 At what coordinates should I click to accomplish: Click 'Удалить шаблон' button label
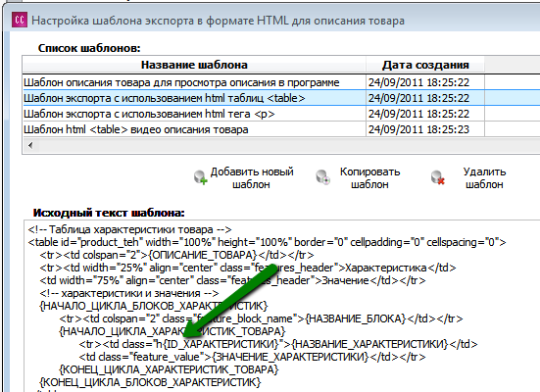tap(484, 177)
